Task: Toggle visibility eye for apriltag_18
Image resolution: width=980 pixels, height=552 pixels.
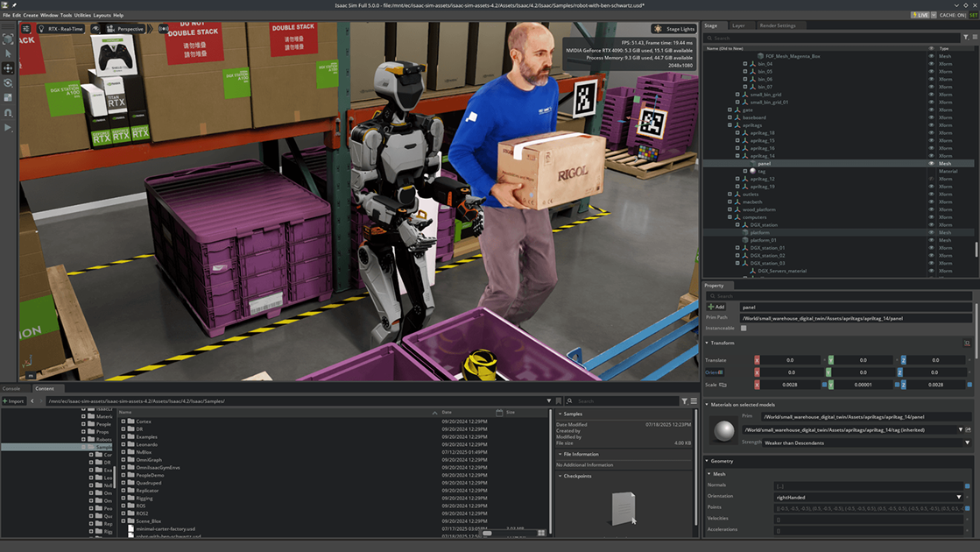Action: pos(931,132)
